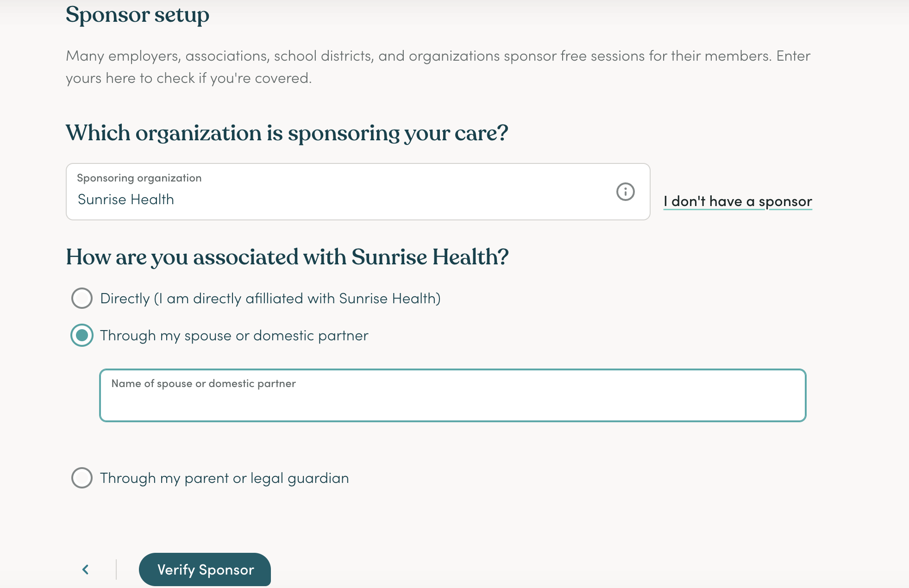
Task: Open the I don't have a sponsor link
Action: click(x=738, y=201)
